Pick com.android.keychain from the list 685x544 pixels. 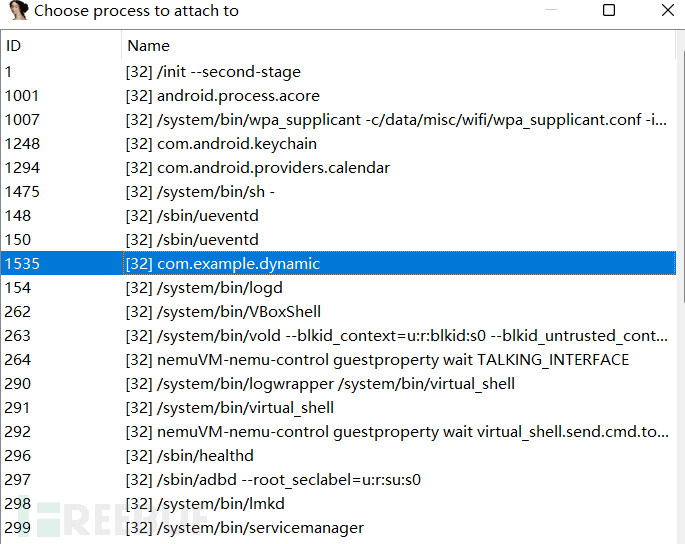click(338, 144)
